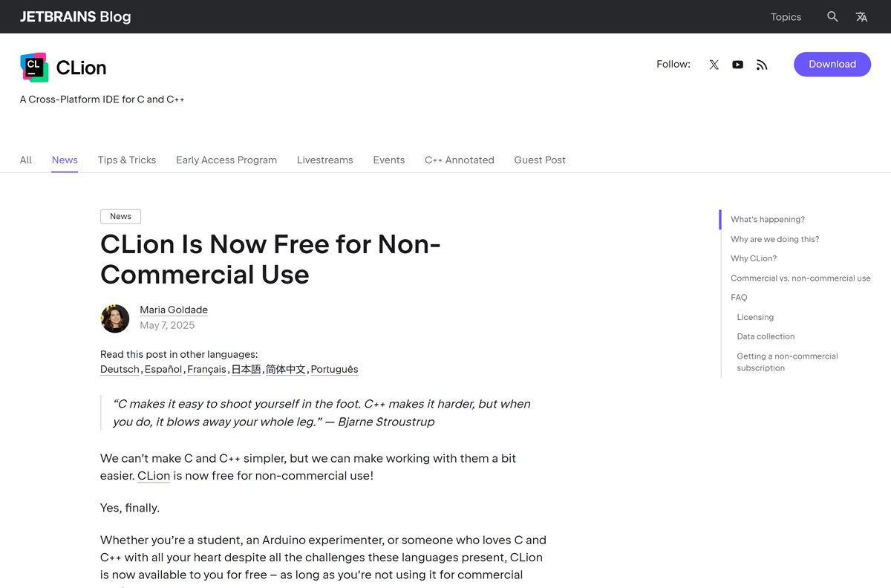Read the post in Deutsch

(x=120, y=369)
